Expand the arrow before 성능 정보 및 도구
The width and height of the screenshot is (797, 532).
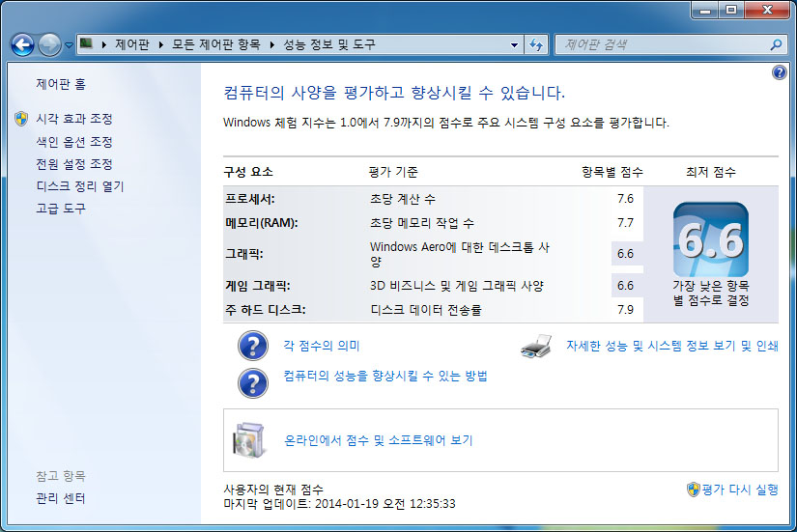272,44
